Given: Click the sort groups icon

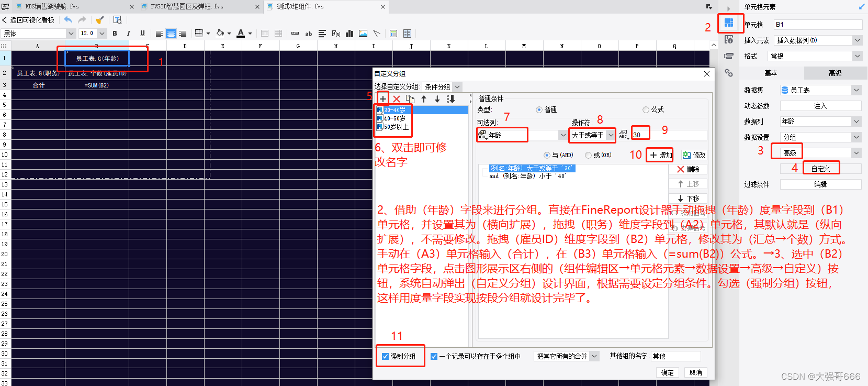Looking at the screenshot, I should pyautogui.click(x=451, y=98).
